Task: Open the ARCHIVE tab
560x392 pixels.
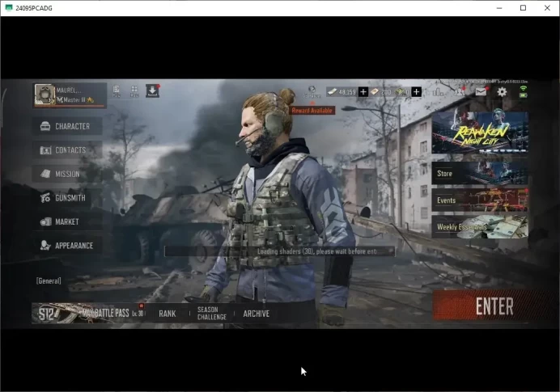Action: (x=256, y=314)
